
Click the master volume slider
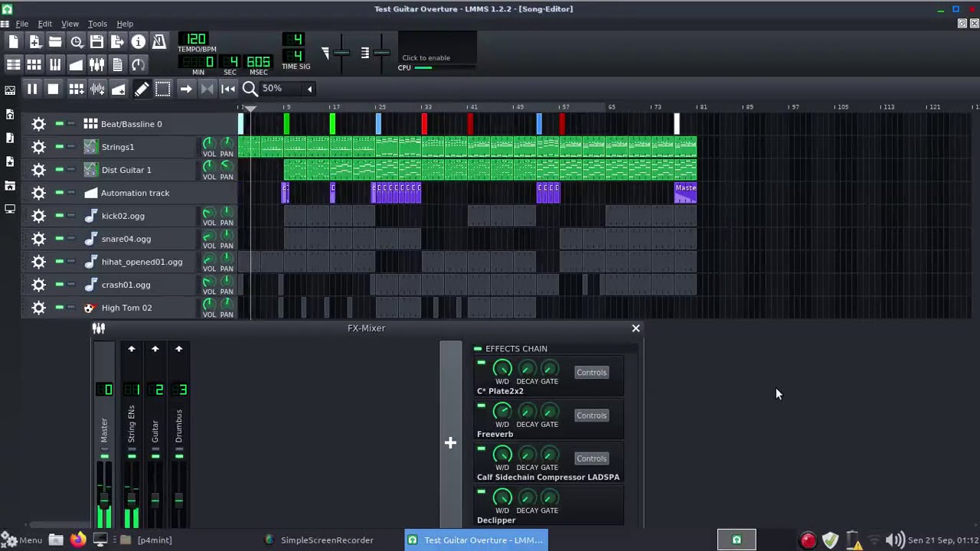tap(341, 52)
